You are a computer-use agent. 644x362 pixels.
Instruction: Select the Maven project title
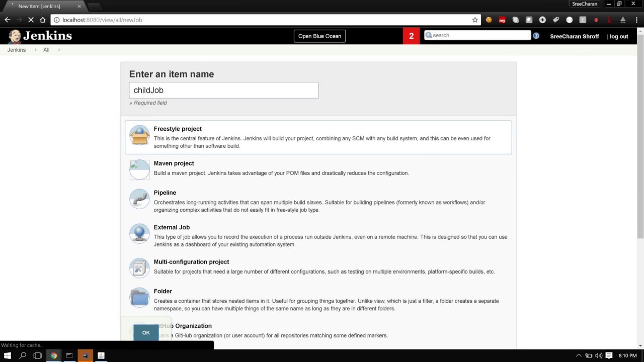click(x=174, y=163)
